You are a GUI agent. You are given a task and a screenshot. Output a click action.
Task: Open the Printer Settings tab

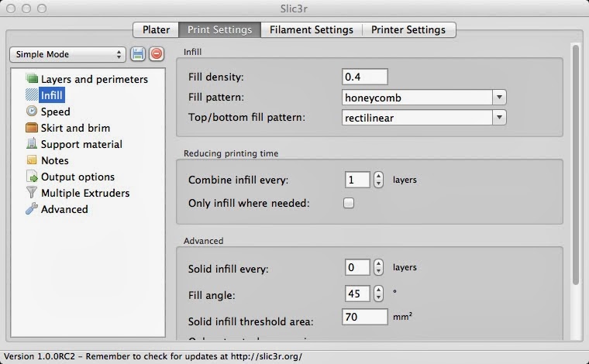click(408, 29)
